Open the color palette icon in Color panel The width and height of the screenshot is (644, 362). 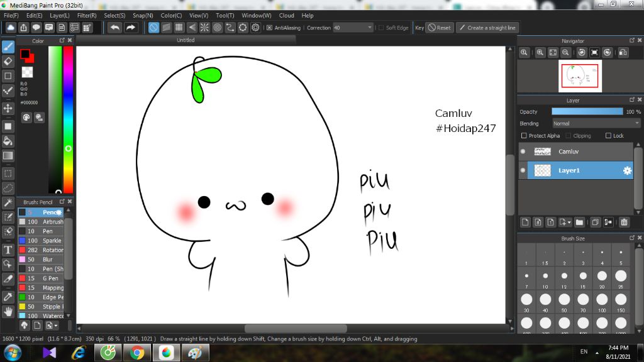[26, 118]
